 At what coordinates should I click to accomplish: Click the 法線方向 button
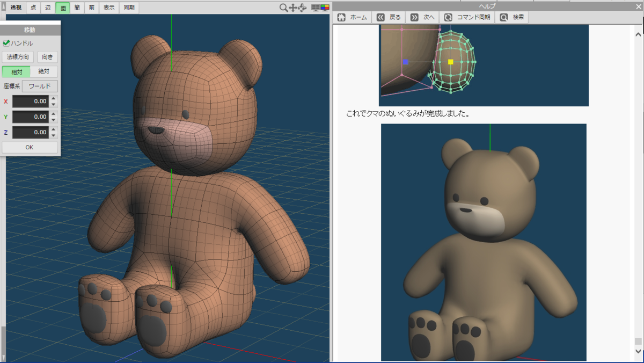tap(18, 57)
